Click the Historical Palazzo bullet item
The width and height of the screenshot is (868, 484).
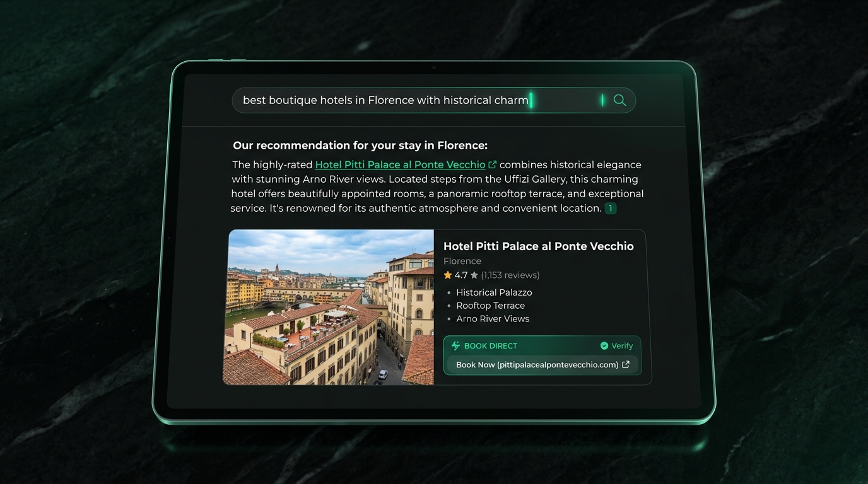tap(494, 292)
